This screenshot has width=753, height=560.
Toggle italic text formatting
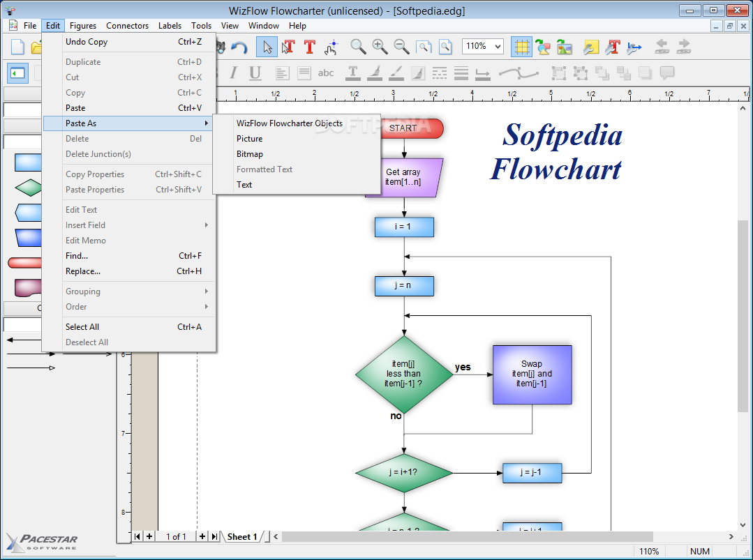coord(233,73)
